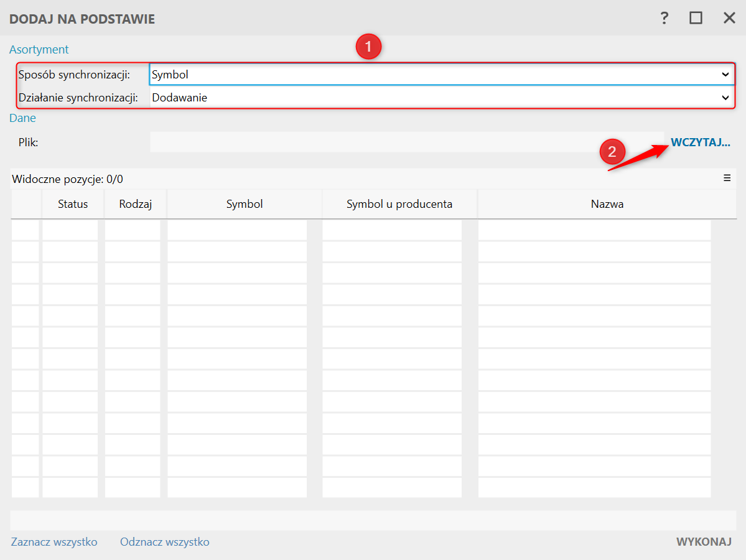The height and width of the screenshot is (560, 746).
Task: Open the table options hamburger menu
Action: 727,178
